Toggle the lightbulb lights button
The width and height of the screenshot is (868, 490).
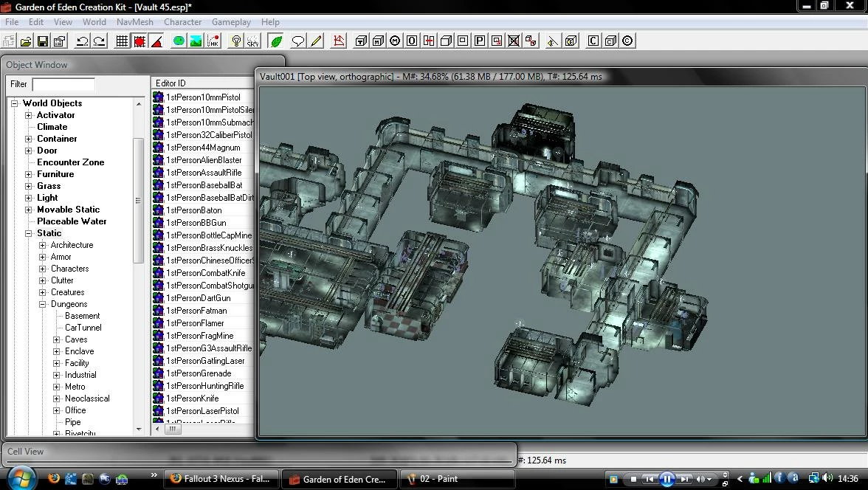(x=236, y=41)
